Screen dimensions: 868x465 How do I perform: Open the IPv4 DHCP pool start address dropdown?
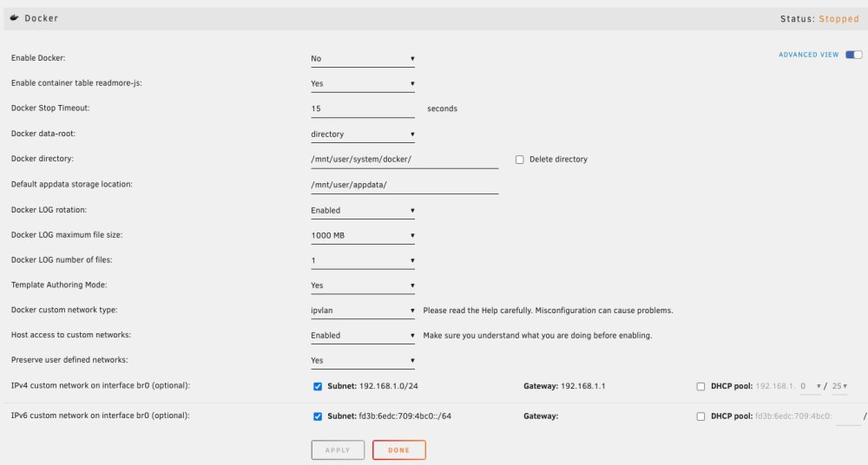[x=811, y=386]
